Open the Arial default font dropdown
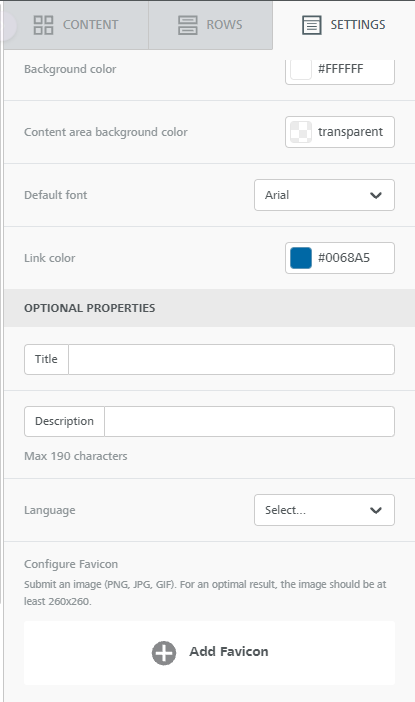This screenshot has width=415, height=702. click(325, 195)
